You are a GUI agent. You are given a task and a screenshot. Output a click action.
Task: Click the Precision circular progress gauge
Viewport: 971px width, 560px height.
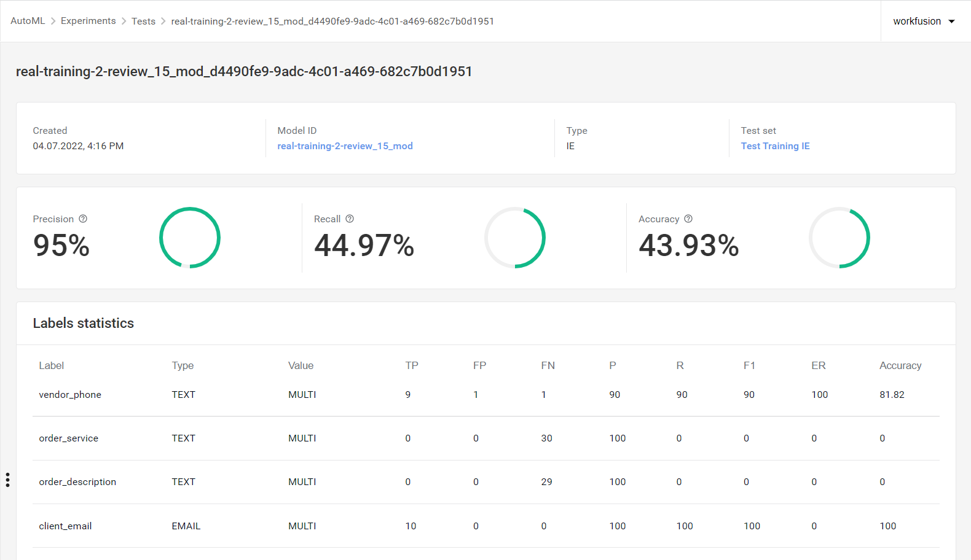tap(190, 238)
